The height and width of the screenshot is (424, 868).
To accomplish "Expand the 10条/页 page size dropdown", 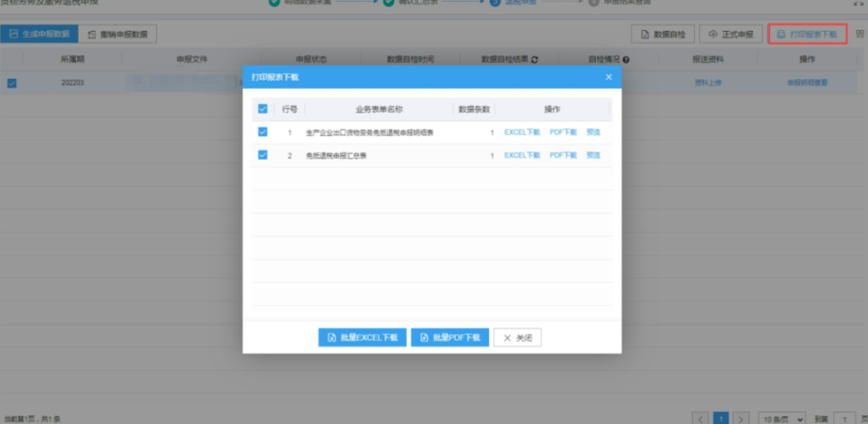I will tap(781, 418).
